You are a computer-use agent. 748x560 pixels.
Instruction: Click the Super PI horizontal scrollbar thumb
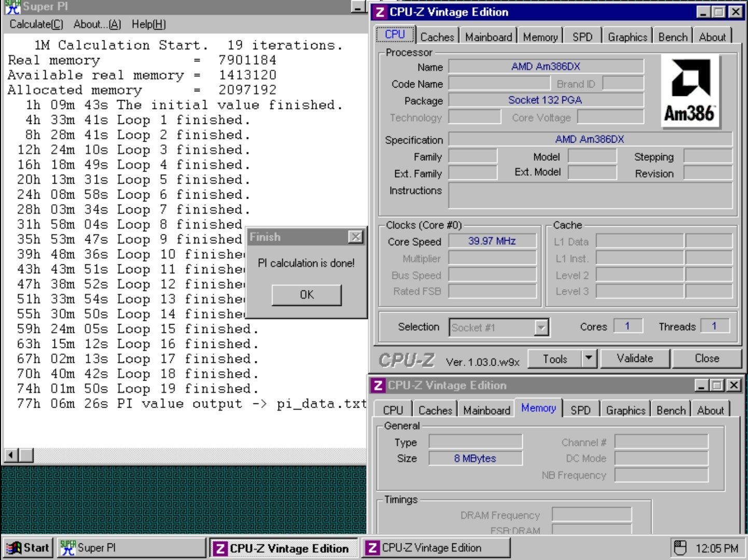(26, 455)
